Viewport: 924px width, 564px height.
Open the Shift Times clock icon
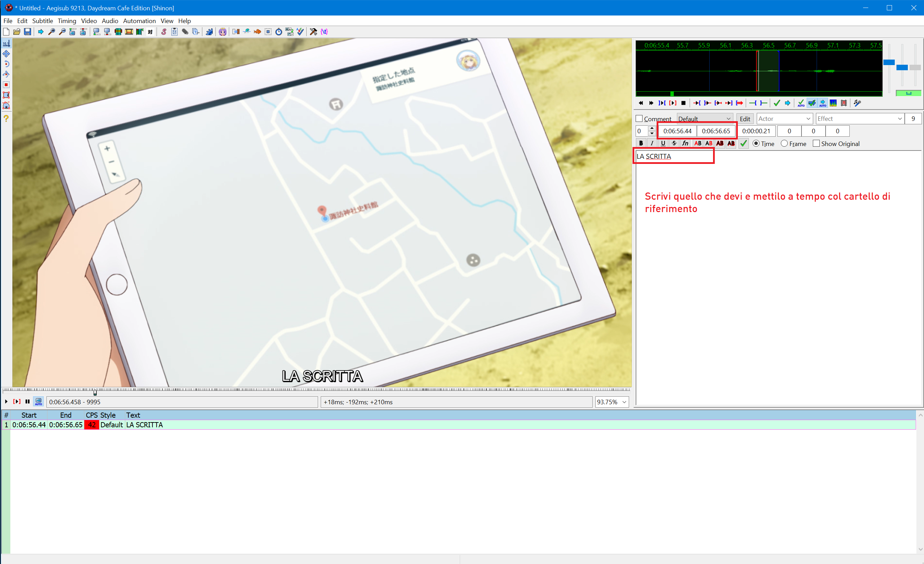279,32
